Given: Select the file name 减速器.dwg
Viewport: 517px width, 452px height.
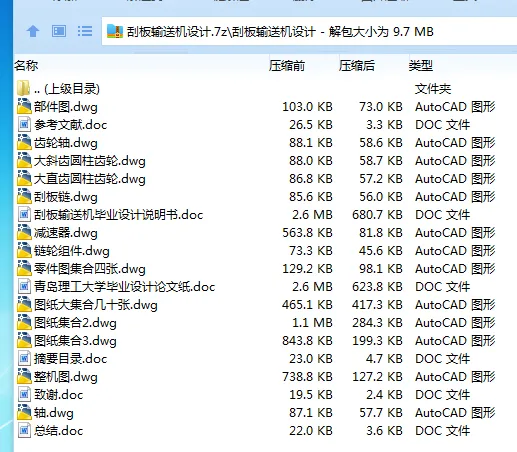Looking at the screenshot, I should coord(66,233).
